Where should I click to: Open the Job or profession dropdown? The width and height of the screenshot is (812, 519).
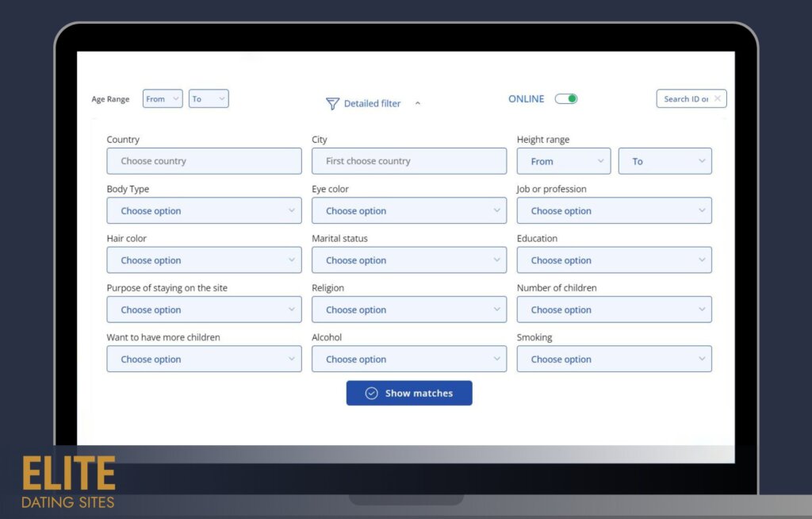(614, 210)
